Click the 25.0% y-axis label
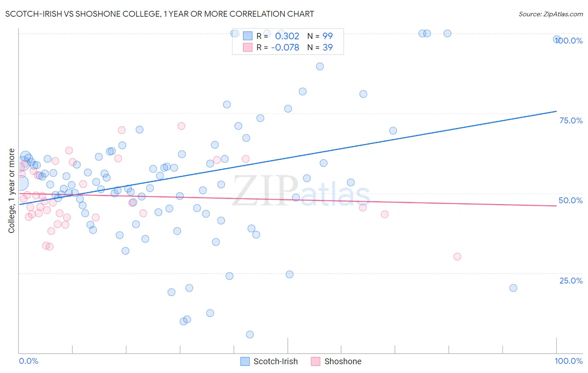 571,281
